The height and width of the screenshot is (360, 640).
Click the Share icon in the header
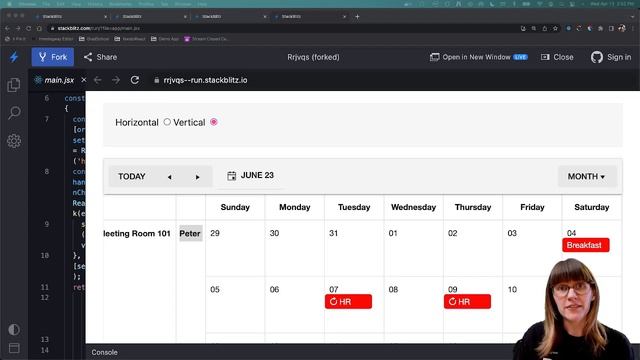click(x=88, y=57)
